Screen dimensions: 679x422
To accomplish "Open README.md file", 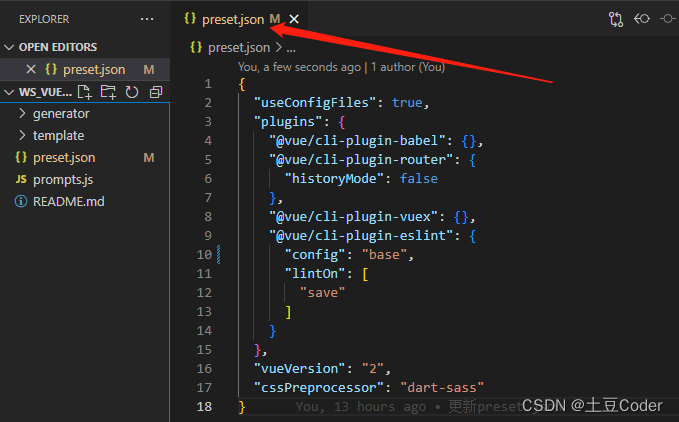I will [85, 202].
